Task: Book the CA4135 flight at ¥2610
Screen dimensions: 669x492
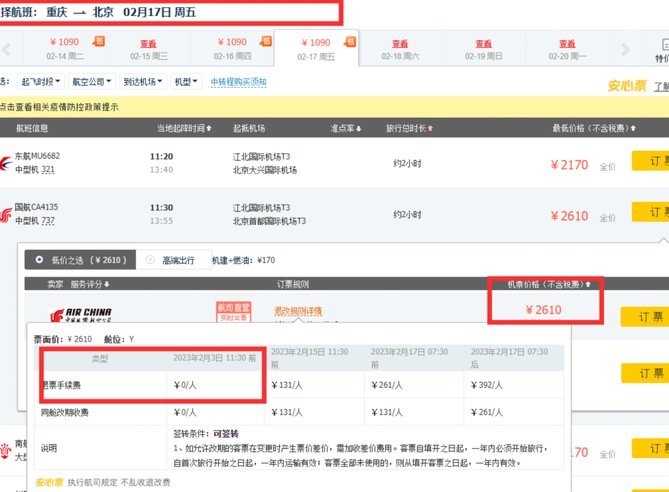Action: [x=651, y=212]
